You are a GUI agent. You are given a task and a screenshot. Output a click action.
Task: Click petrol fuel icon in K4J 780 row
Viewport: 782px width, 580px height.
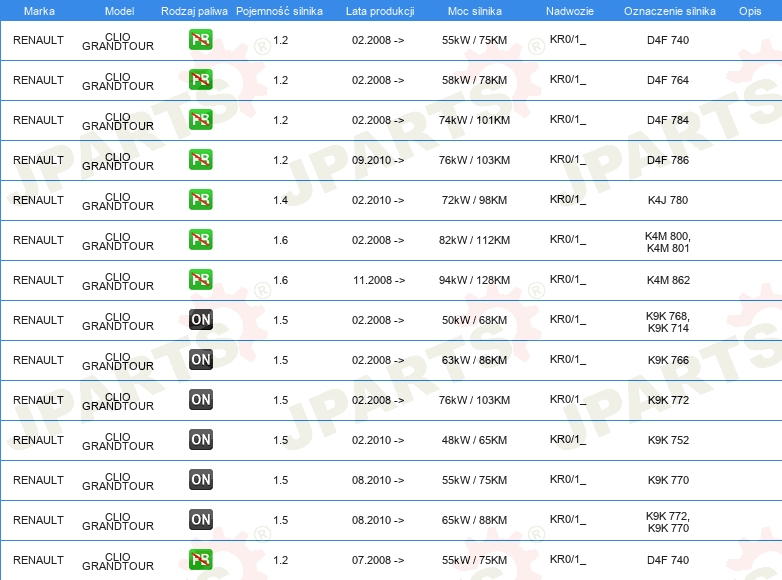coord(200,199)
